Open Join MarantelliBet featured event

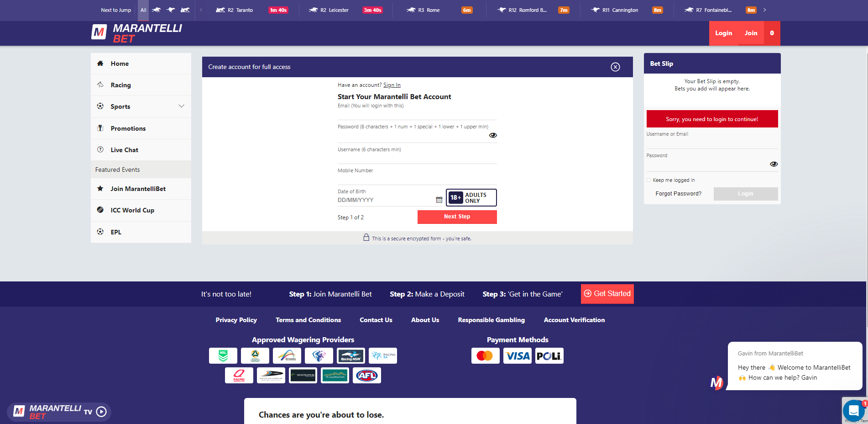(x=141, y=189)
